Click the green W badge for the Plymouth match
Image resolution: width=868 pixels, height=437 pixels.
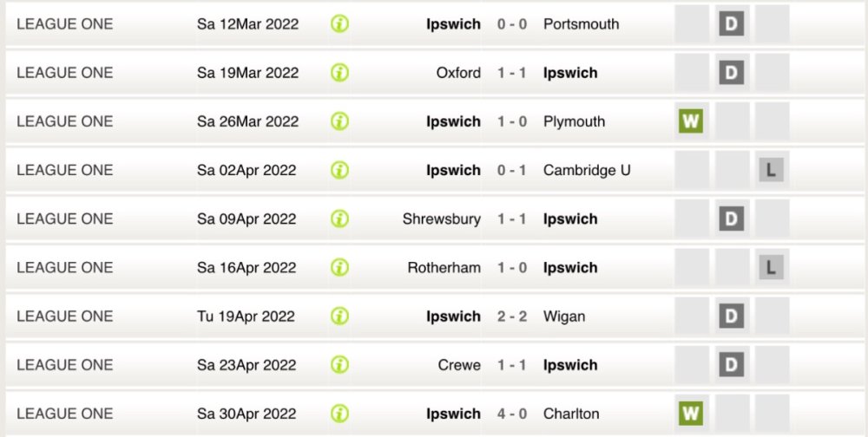click(x=691, y=121)
